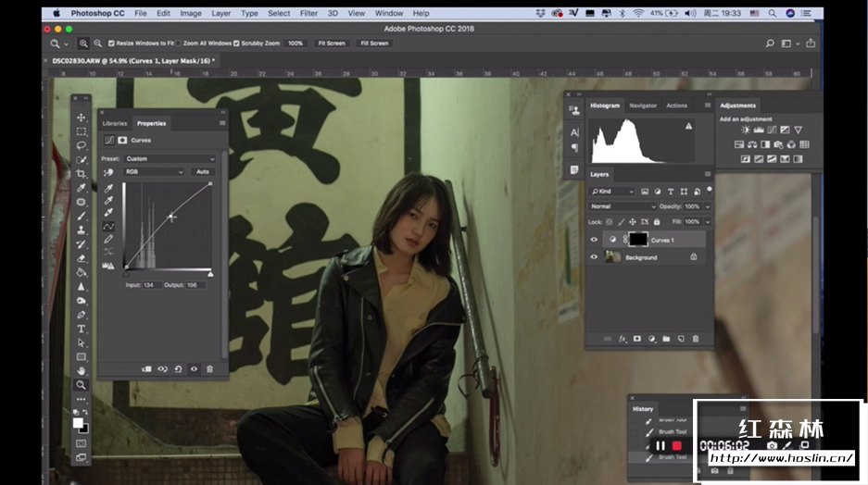868x485 pixels.
Task: Uncheck Resize Windows to Fit
Action: [x=112, y=44]
